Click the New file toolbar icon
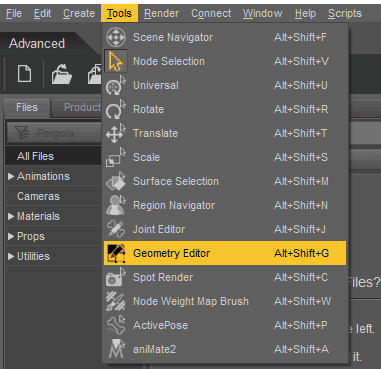This screenshot has height=369, width=381. pyautogui.click(x=25, y=74)
